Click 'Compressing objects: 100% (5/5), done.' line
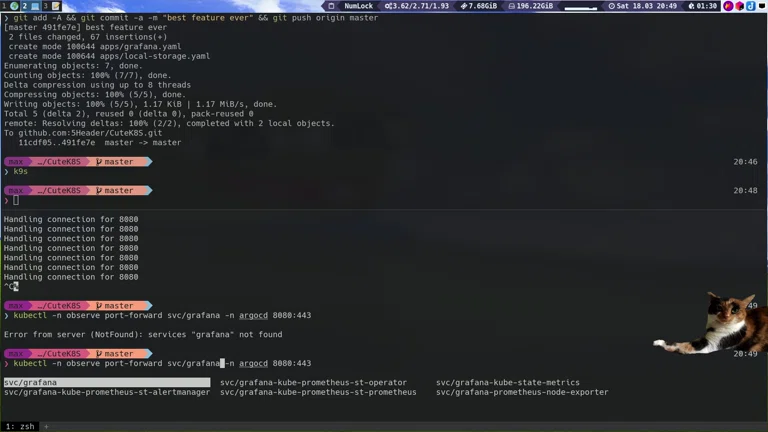Image resolution: width=768 pixels, height=432 pixels. [95, 95]
